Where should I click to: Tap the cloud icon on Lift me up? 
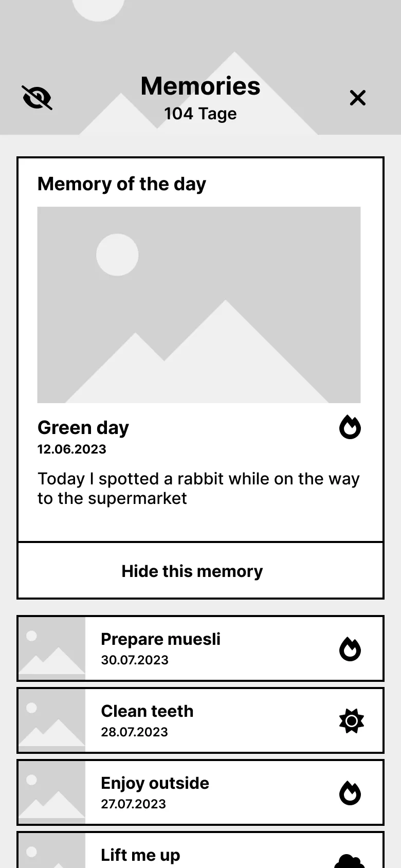[x=350, y=861]
